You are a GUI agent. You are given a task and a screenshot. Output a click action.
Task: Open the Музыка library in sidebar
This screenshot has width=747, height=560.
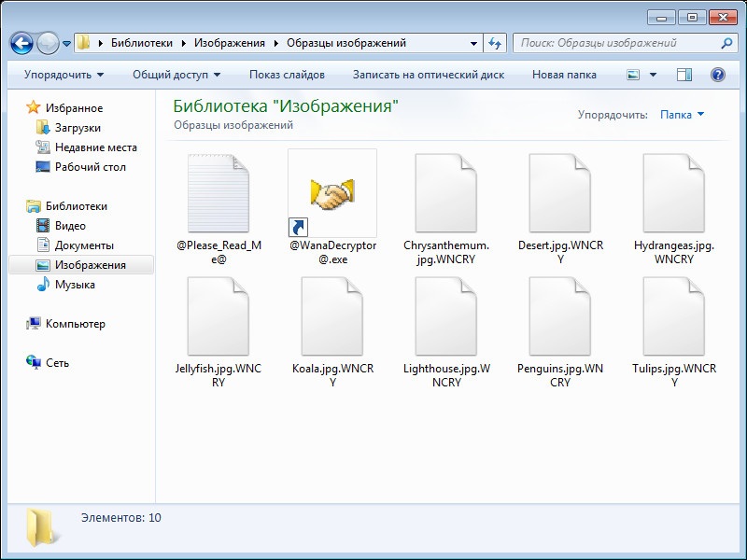point(75,285)
